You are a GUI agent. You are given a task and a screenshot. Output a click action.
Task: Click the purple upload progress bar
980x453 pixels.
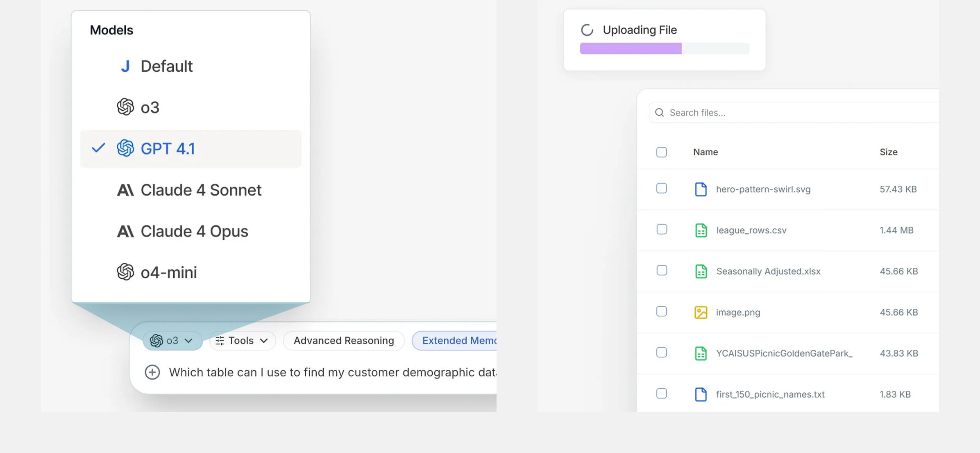pos(631,48)
